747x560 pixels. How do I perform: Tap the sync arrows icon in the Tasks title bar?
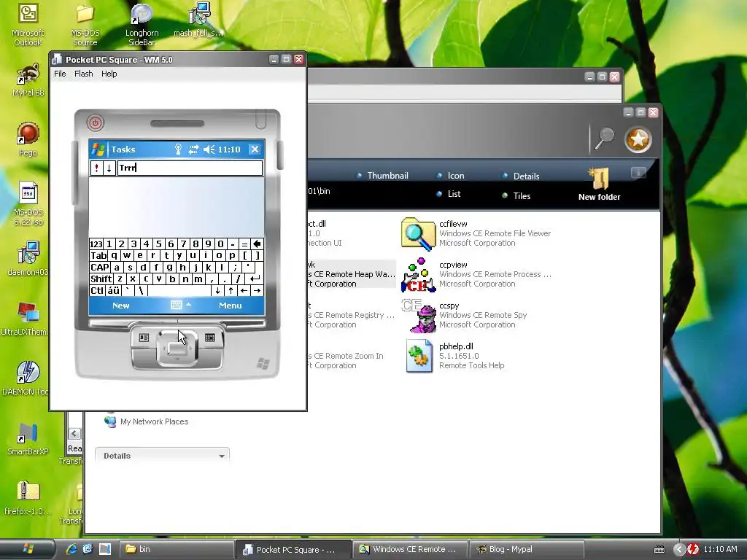193,149
